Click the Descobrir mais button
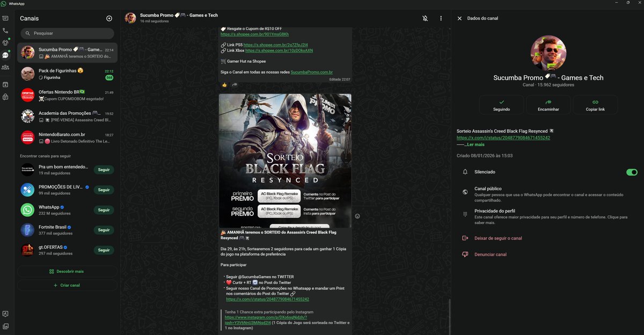Viewport: 644px width, 335px height. pyautogui.click(x=67, y=271)
